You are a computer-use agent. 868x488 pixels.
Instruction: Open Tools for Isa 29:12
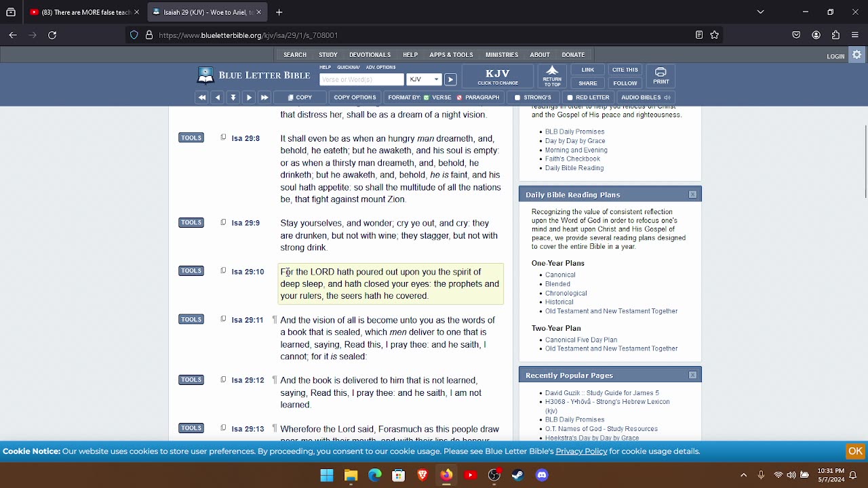click(x=191, y=380)
